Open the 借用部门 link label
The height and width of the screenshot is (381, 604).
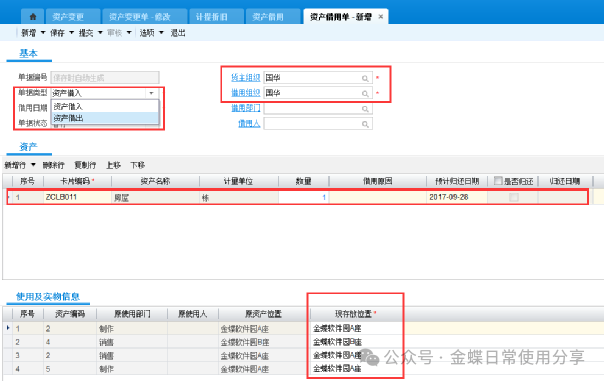(x=245, y=108)
